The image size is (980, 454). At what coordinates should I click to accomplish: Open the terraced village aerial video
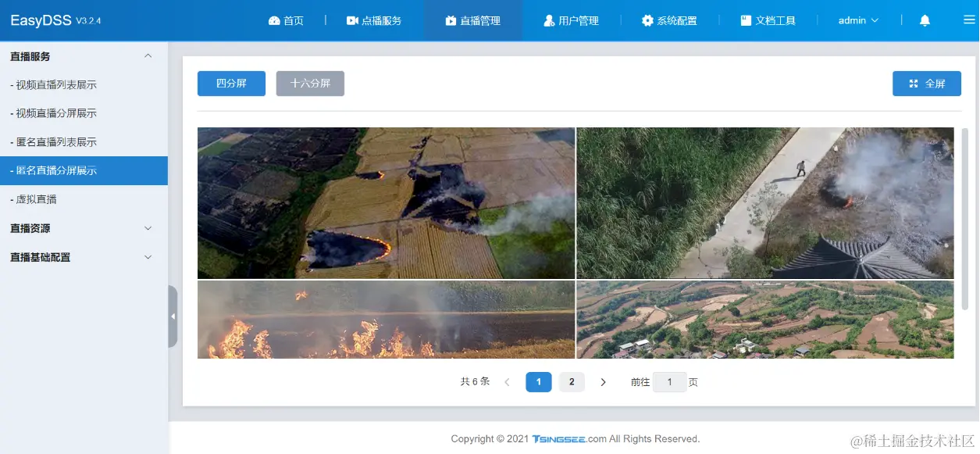(765, 320)
